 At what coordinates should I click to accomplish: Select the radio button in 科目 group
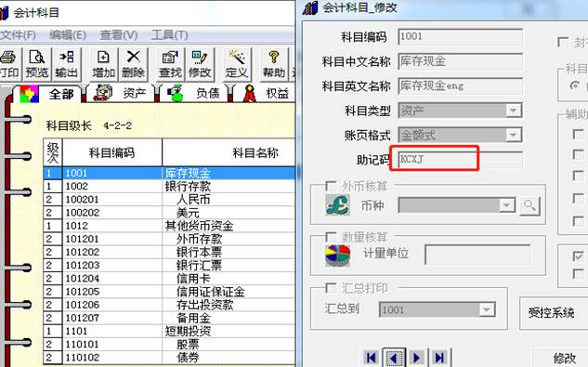574,85
